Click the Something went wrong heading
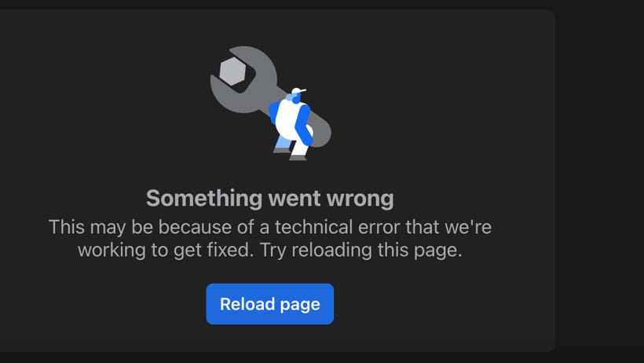Viewport: 644px width, 363px height. pos(270,199)
